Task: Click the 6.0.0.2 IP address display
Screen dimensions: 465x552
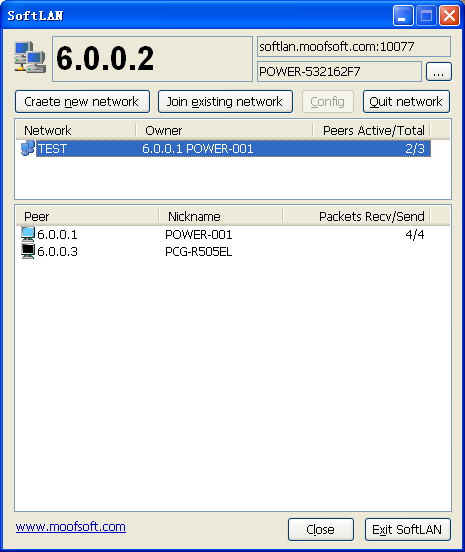Action: 152,59
